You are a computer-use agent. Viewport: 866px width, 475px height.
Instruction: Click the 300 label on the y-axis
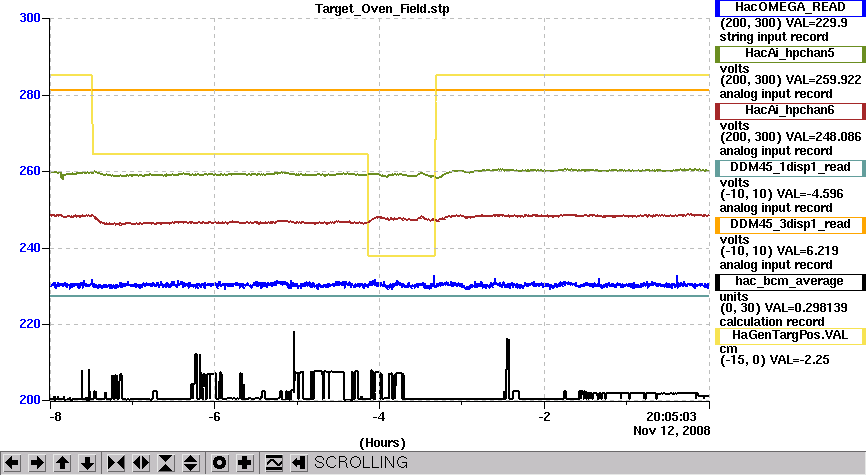(x=30, y=18)
